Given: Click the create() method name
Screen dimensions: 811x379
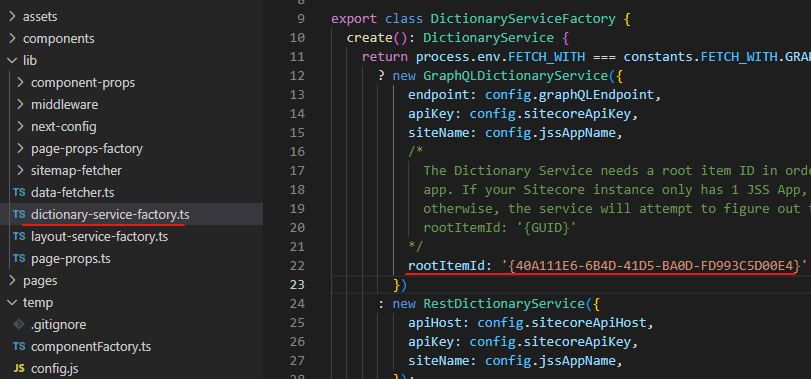Looking at the screenshot, I should click(370, 38).
